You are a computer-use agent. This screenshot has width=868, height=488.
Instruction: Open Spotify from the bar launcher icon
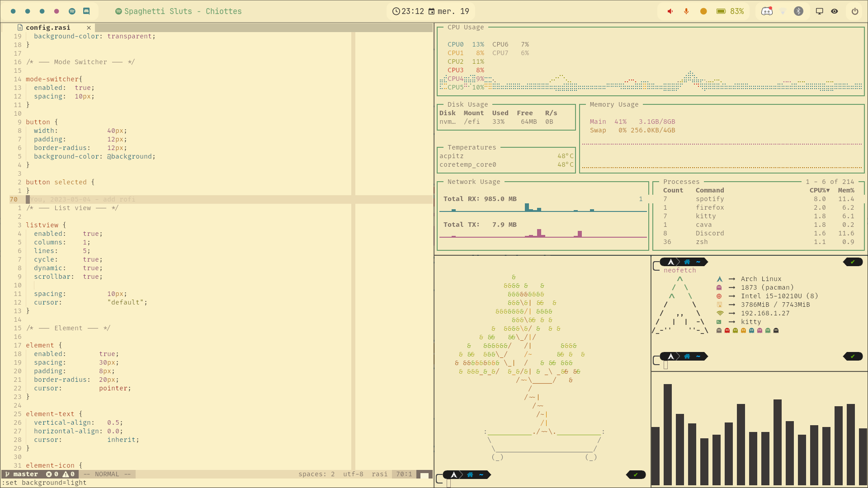(72, 11)
